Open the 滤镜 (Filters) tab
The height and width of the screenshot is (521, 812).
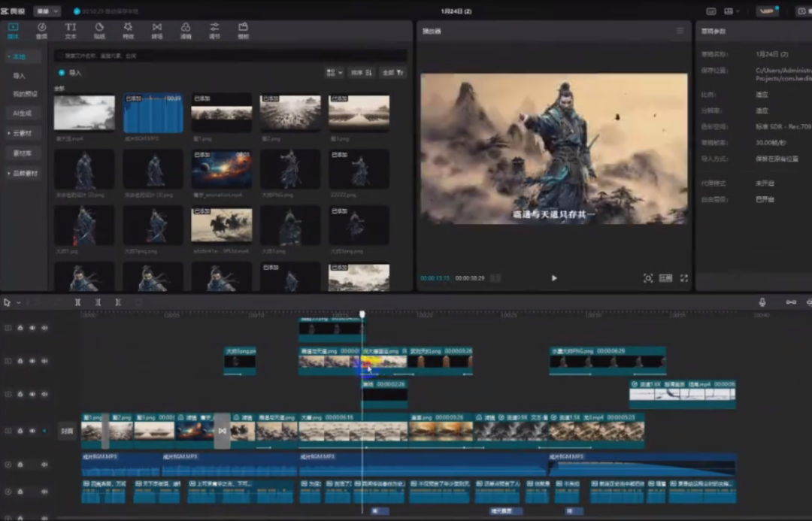pos(186,31)
